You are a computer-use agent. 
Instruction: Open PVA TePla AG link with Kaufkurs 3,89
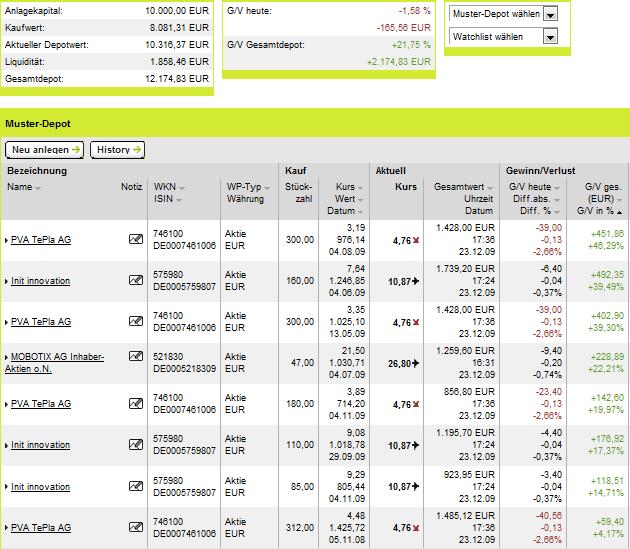pos(41,404)
